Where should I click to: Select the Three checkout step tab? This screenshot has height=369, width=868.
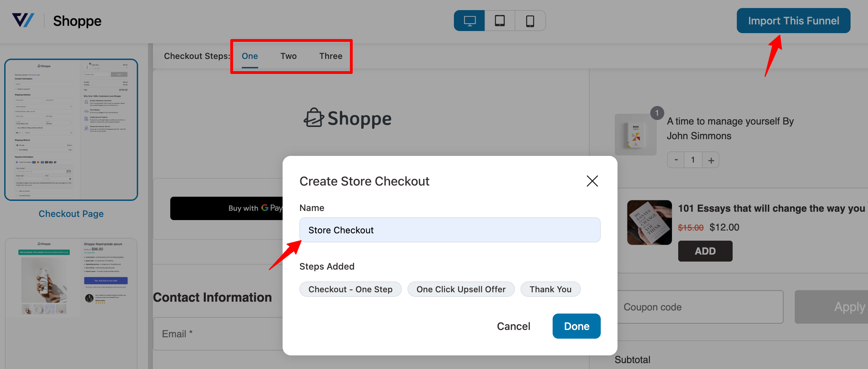coord(331,56)
